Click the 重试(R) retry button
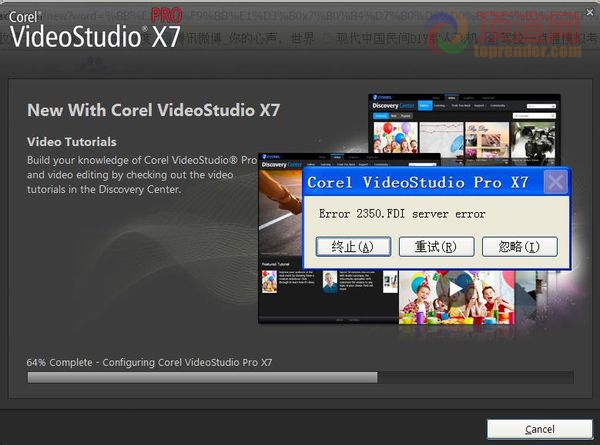 [436, 246]
